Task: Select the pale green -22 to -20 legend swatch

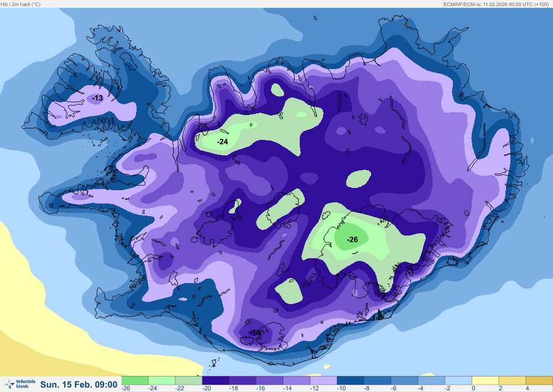Action: pyautogui.click(x=189, y=380)
